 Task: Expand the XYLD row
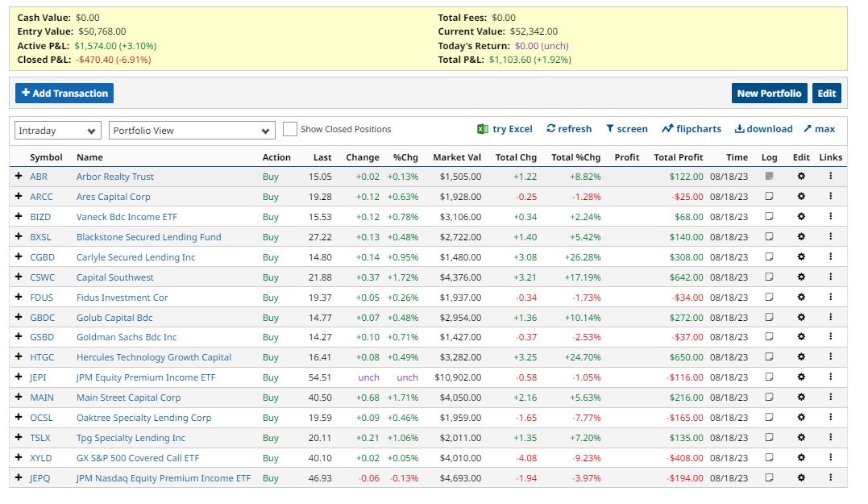19,457
